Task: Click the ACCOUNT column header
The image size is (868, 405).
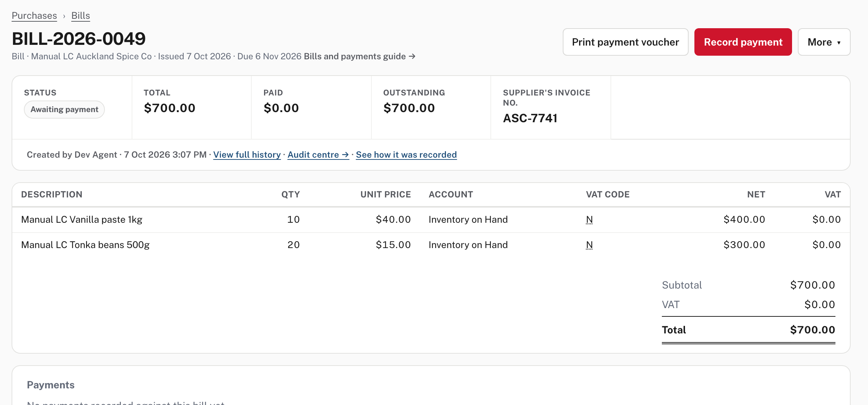Action: (451, 195)
